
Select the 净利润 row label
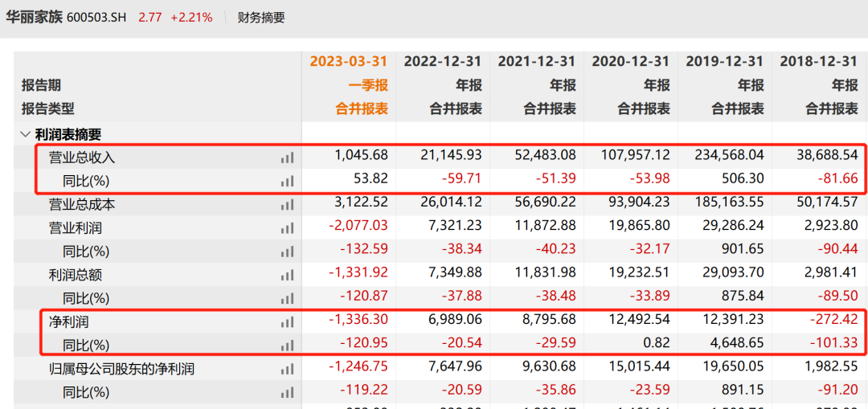point(68,322)
